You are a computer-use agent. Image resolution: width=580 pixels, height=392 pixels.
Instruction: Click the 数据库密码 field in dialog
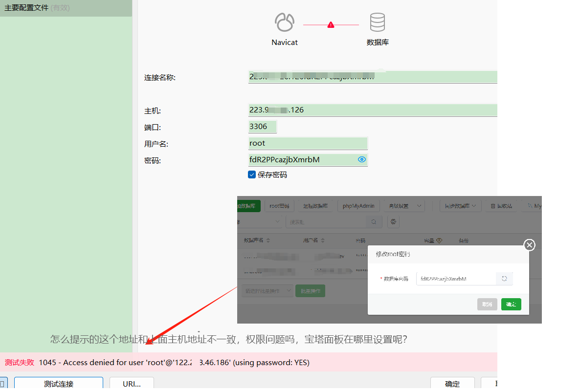pos(456,279)
